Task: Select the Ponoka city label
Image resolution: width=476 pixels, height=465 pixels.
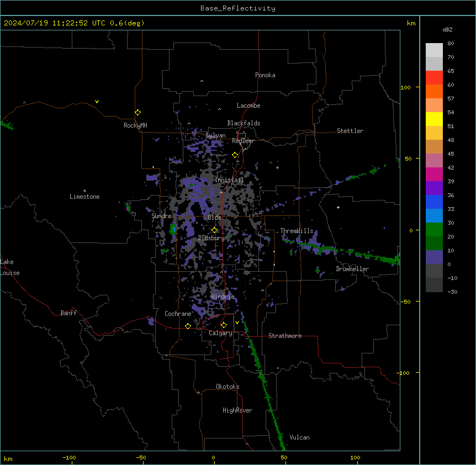Action: pyautogui.click(x=265, y=75)
